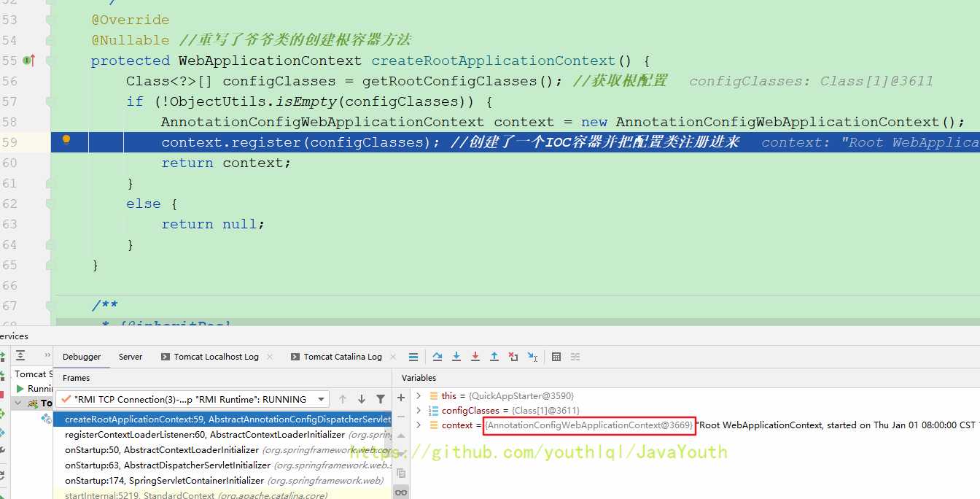Viewport: 980px width, 499px height.
Task: Toggle fold marker on line 57
Action: [50, 101]
